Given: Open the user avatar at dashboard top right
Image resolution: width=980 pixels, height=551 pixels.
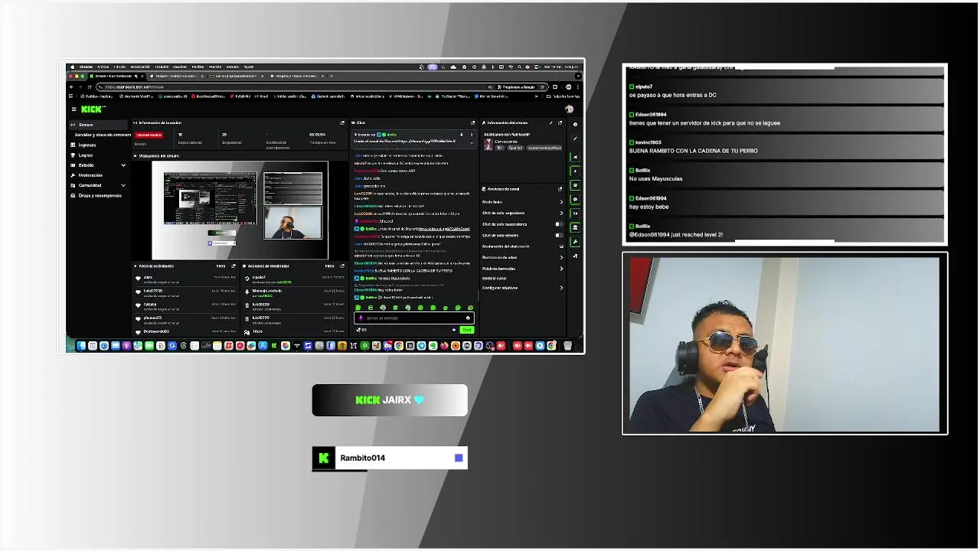Looking at the screenshot, I should (x=569, y=109).
